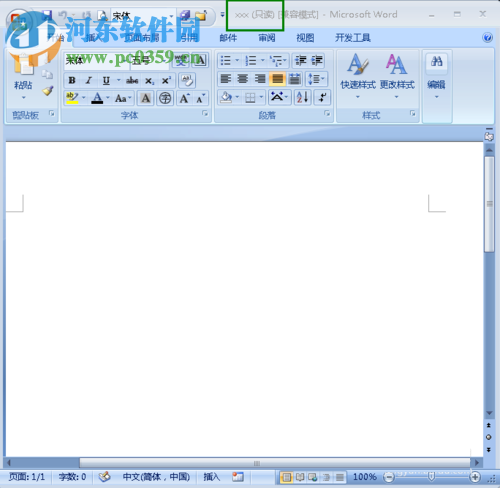Enable justified text alignment
Image resolution: width=500 pixels, height=488 pixels.
coord(277,79)
